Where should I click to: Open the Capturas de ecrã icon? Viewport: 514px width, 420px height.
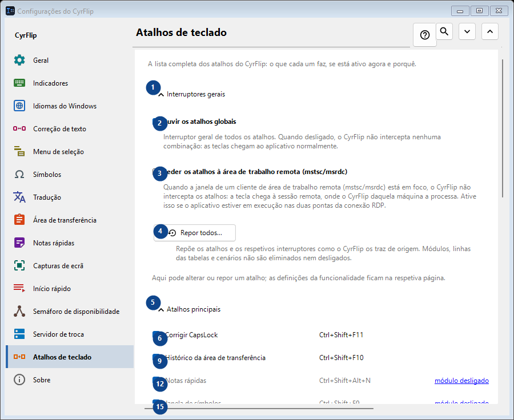point(19,266)
